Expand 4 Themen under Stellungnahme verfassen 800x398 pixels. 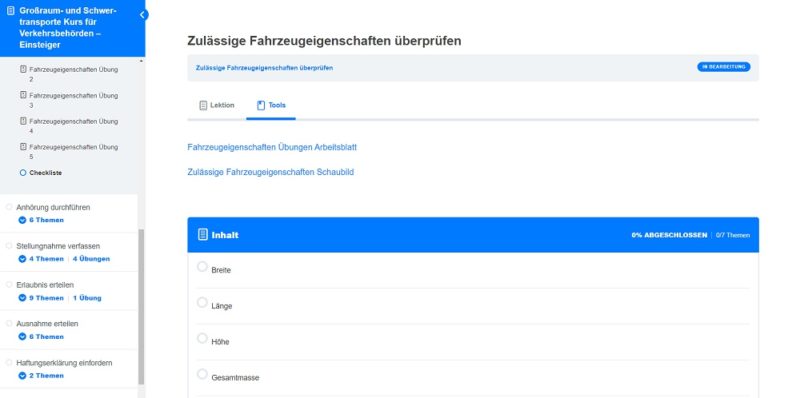[41, 259]
